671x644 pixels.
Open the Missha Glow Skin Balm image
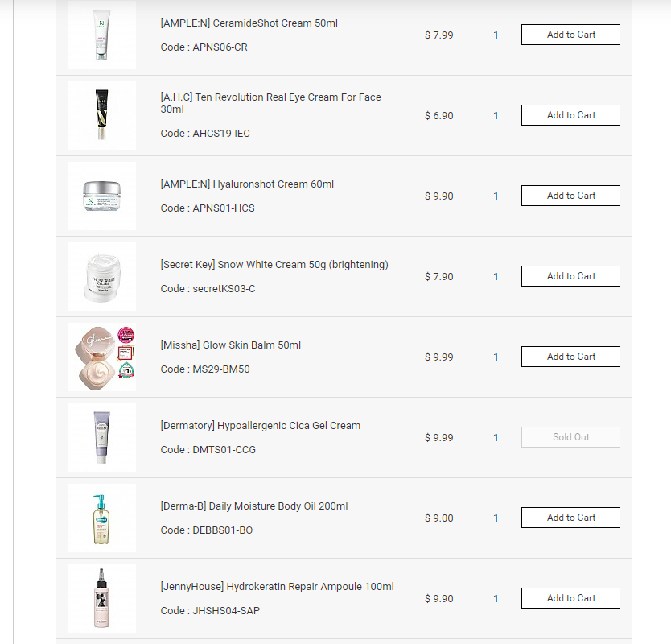(101, 357)
